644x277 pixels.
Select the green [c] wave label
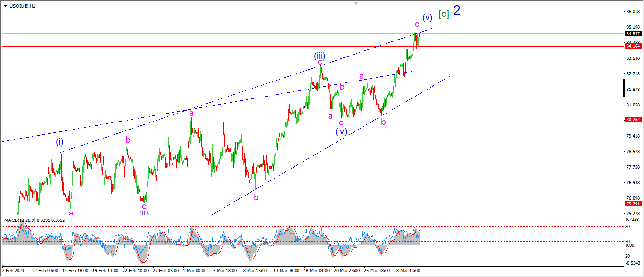pyautogui.click(x=443, y=14)
